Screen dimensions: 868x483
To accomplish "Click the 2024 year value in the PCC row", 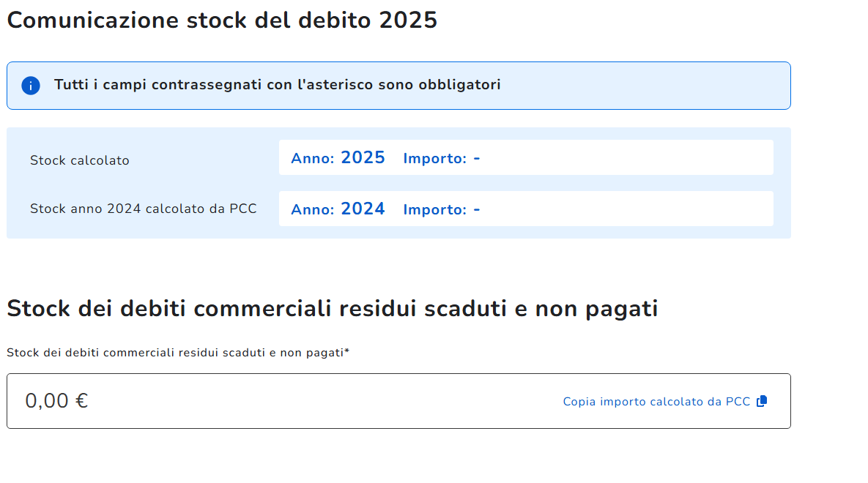I will pyautogui.click(x=363, y=209).
